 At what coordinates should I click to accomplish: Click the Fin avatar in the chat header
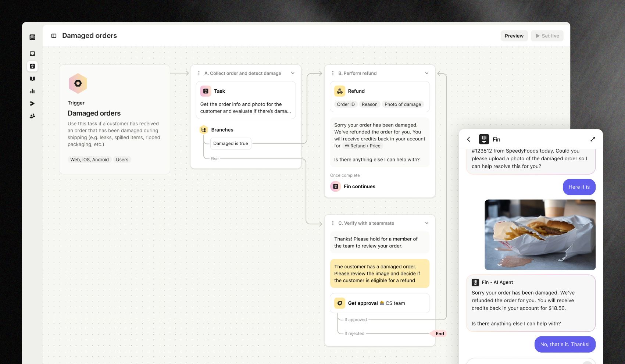tap(484, 139)
